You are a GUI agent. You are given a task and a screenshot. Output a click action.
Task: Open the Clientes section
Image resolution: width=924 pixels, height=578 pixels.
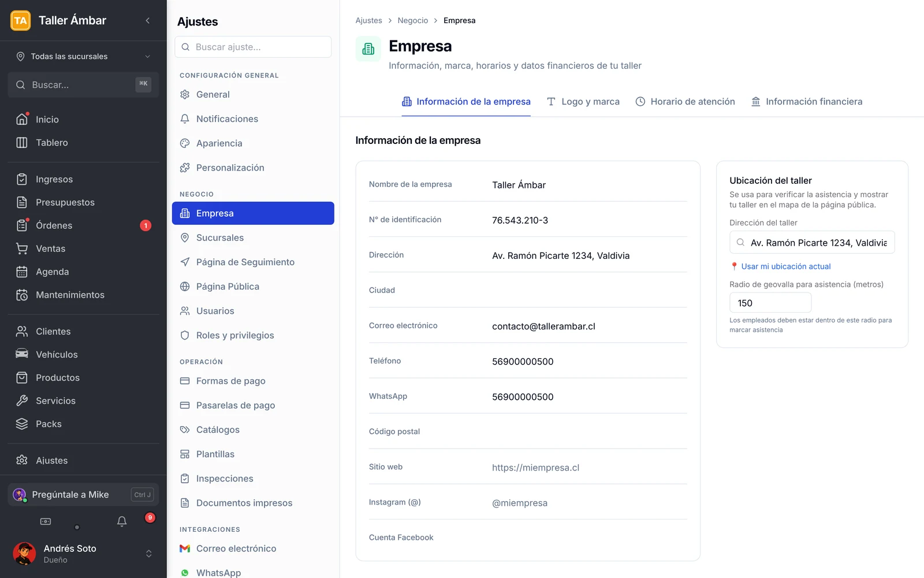click(83, 331)
